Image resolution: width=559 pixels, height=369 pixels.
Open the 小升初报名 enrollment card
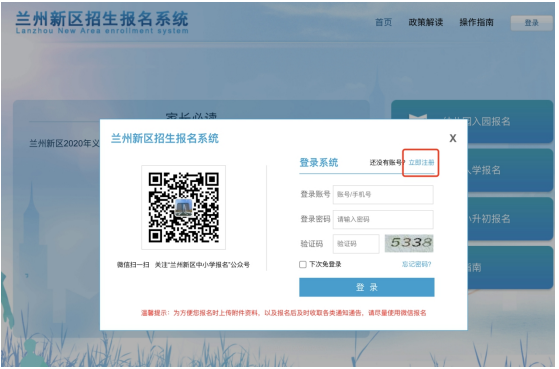pyautogui.click(x=510, y=219)
